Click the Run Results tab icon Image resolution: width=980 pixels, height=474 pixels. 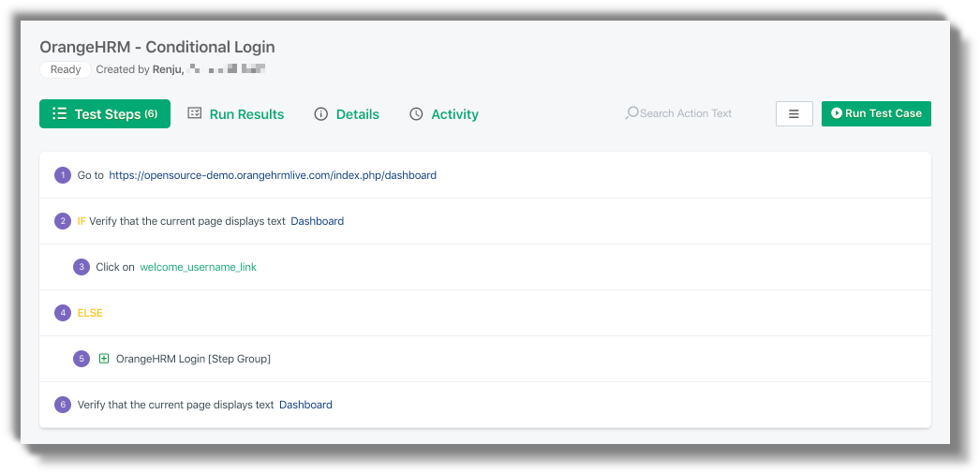pyautogui.click(x=195, y=113)
